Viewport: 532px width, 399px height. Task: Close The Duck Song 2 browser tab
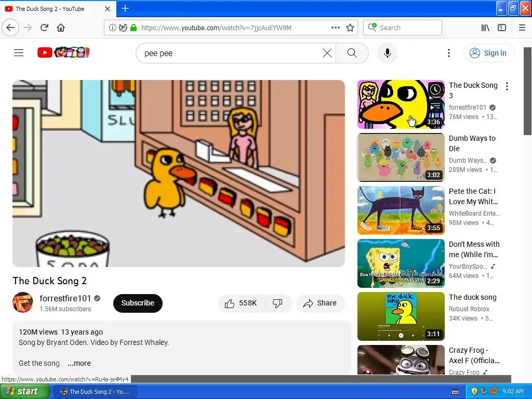click(108, 9)
